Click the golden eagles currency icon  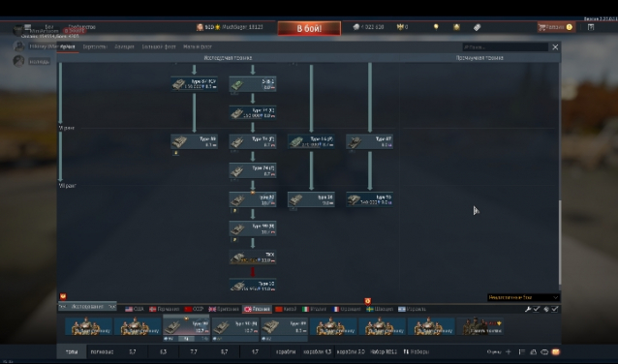pos(401,27)
